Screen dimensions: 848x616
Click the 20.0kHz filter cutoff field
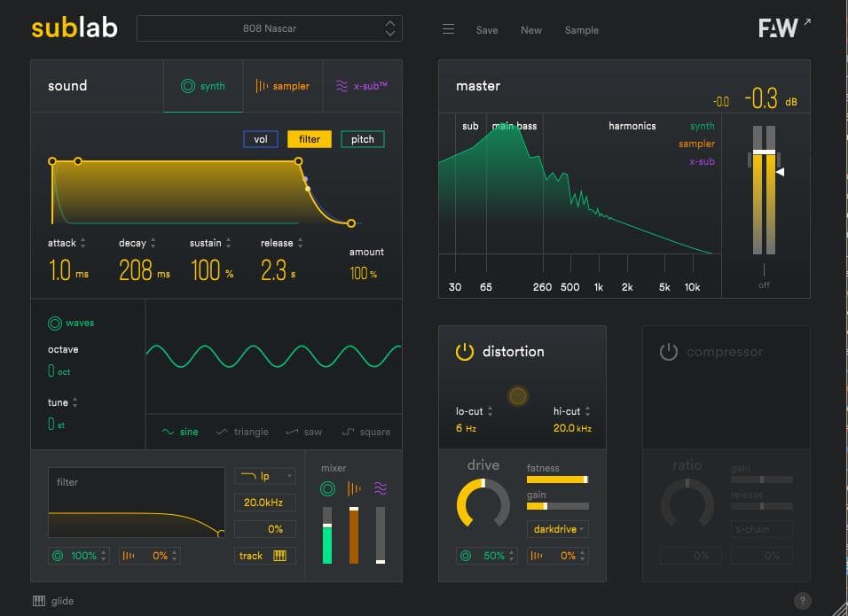coord(265,503)
